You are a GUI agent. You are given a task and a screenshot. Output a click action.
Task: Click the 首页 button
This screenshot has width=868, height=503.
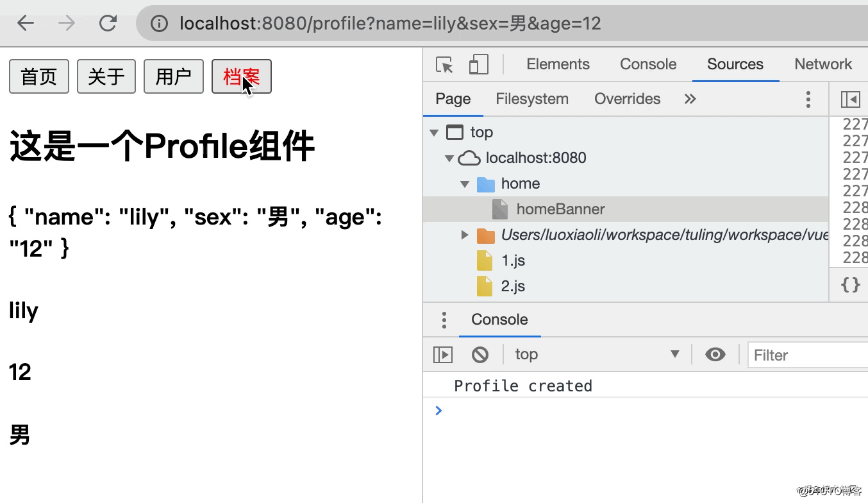39,76
